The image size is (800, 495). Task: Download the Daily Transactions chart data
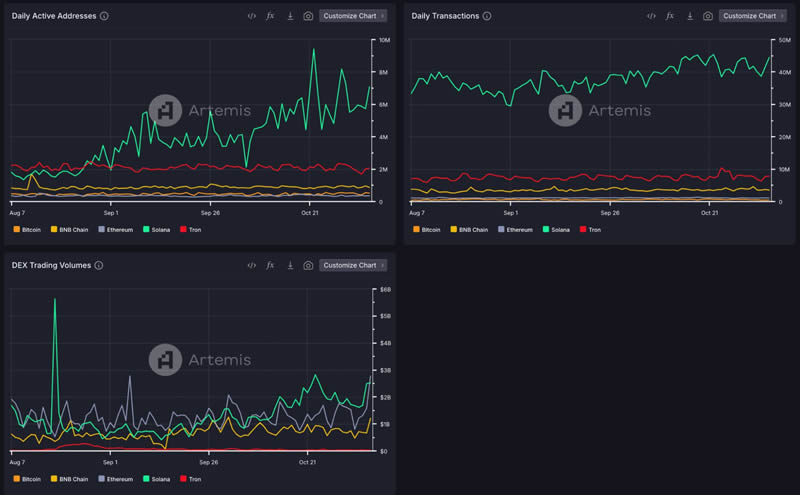click(x=689, y=16)
